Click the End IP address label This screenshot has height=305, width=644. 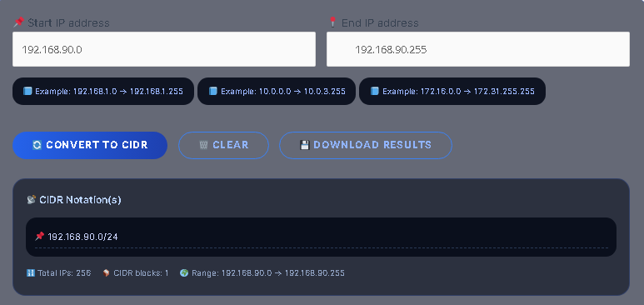[x=380, y=22]
